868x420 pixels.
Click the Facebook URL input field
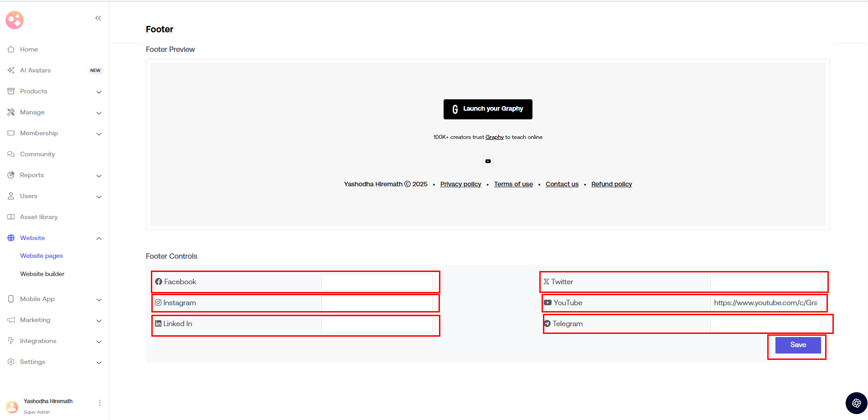coord(377,282)
